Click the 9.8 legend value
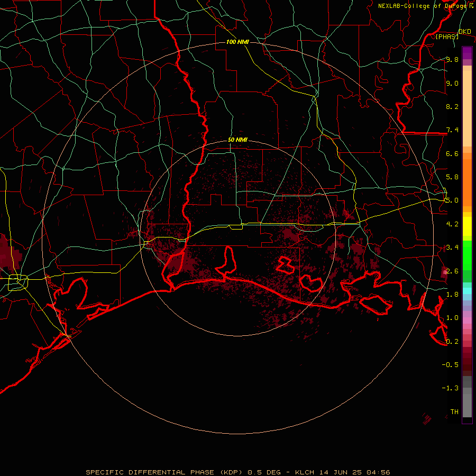 click(x=452, y=59)
